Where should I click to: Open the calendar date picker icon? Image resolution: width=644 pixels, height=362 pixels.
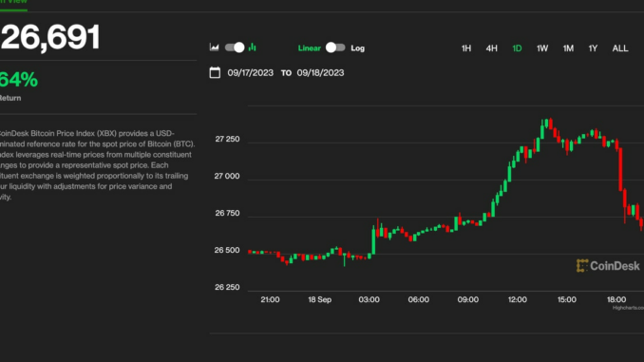[x=215, y=73]
